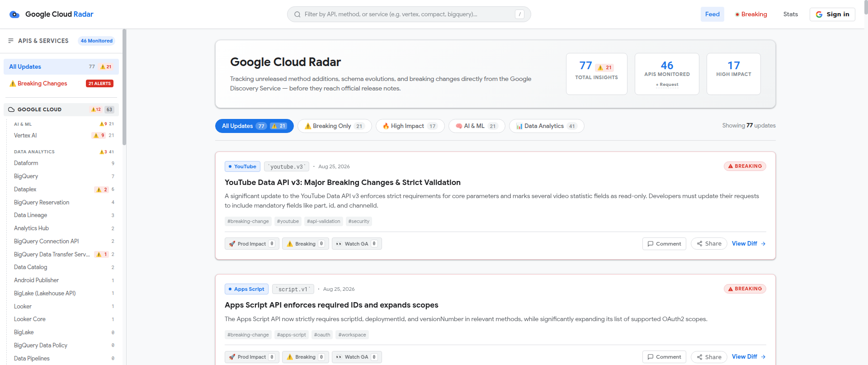The width and height of the screenshot is (868, 365).
Task: Click the comment bubble icon on Apps Script card
Action: click(x=651, y=357)
